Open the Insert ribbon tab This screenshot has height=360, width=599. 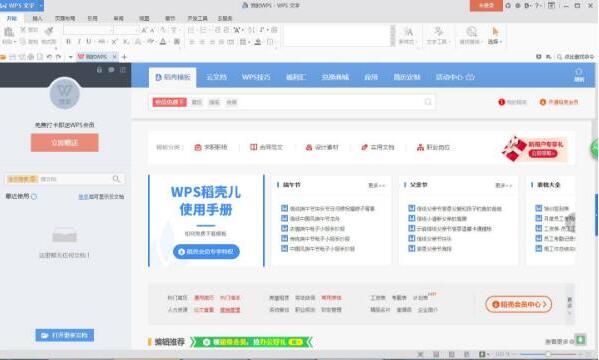coord(37,18)
